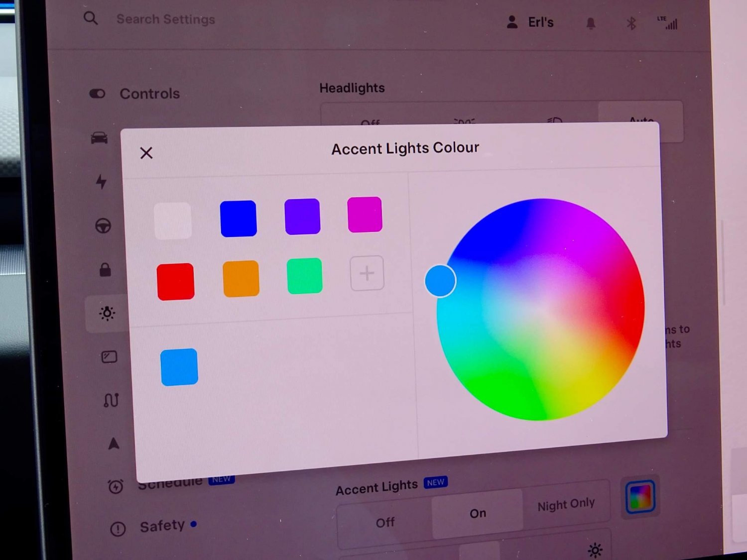Screen dimensions: 747x560
Task: Open the Navigation arrow icon
Action: (114, 443)
